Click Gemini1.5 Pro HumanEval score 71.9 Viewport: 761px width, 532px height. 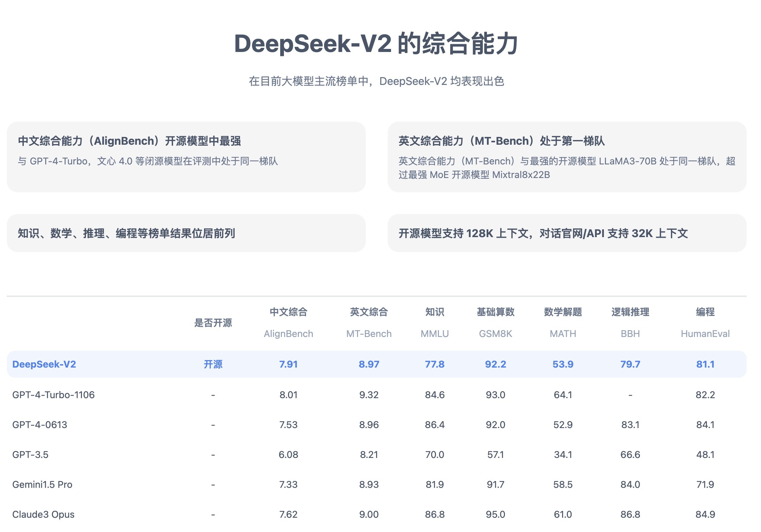point(705,484)
